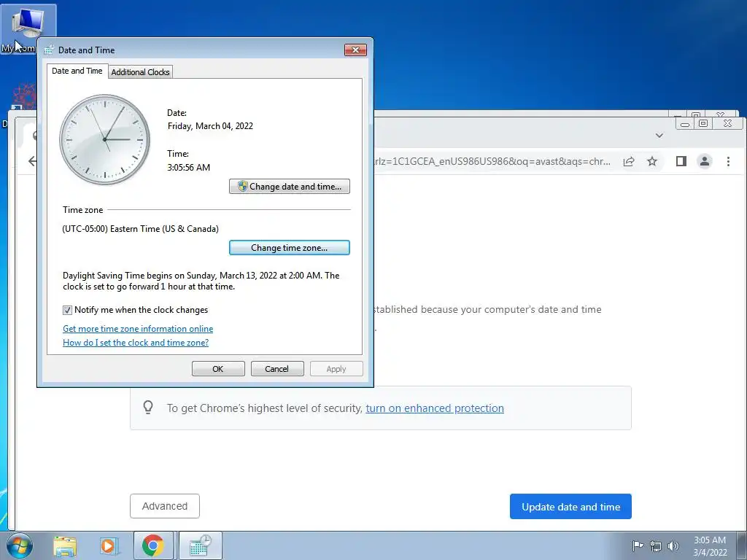Confirm the dialog with OK
The height and width of the screenshot is (560, 747).
[x=218, y=368]
